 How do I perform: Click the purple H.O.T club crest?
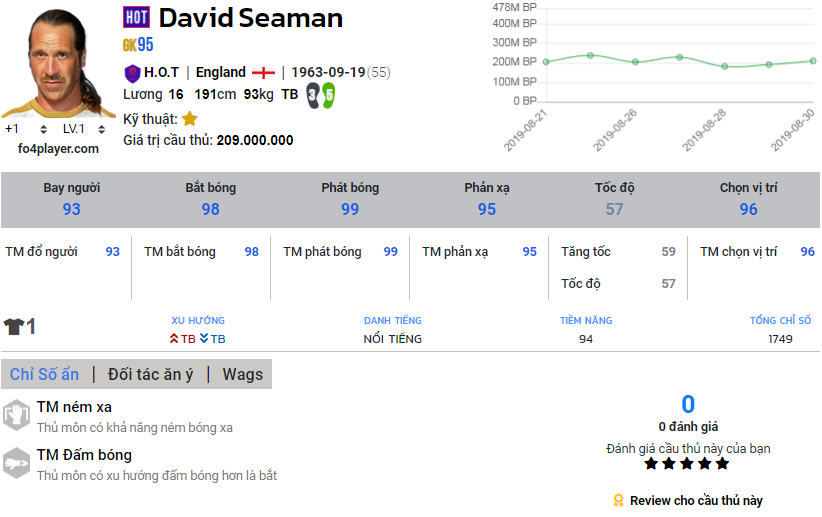pyautogui.click(x=132, y=72)
